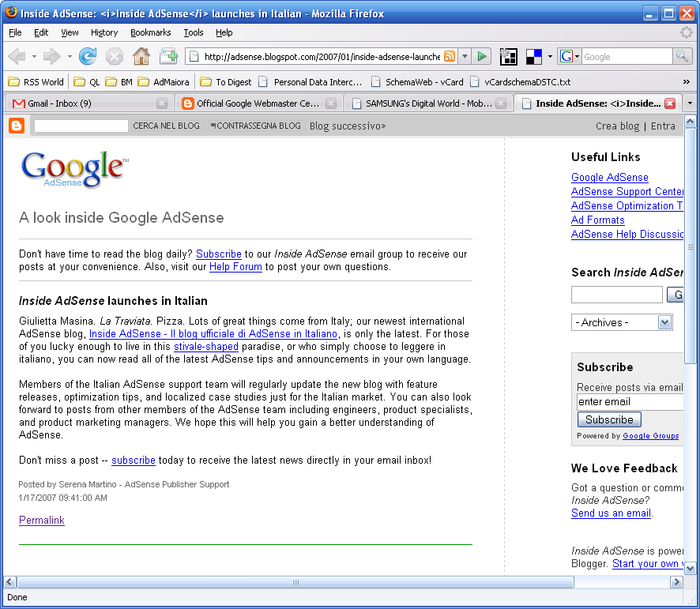The height and width of the screenshot is (609, 700).
Task: Reload the page with the refresh icon
Action: [x=88, y=56]
